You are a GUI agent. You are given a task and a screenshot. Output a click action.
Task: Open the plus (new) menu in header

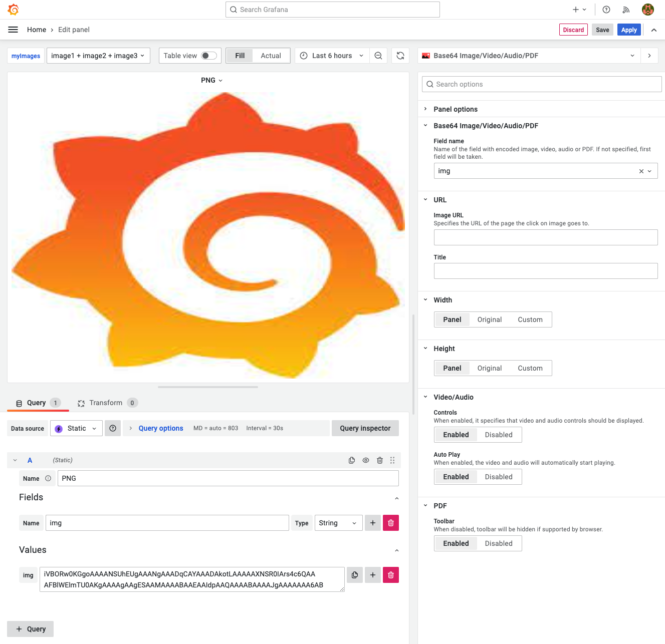click(579, 10)
